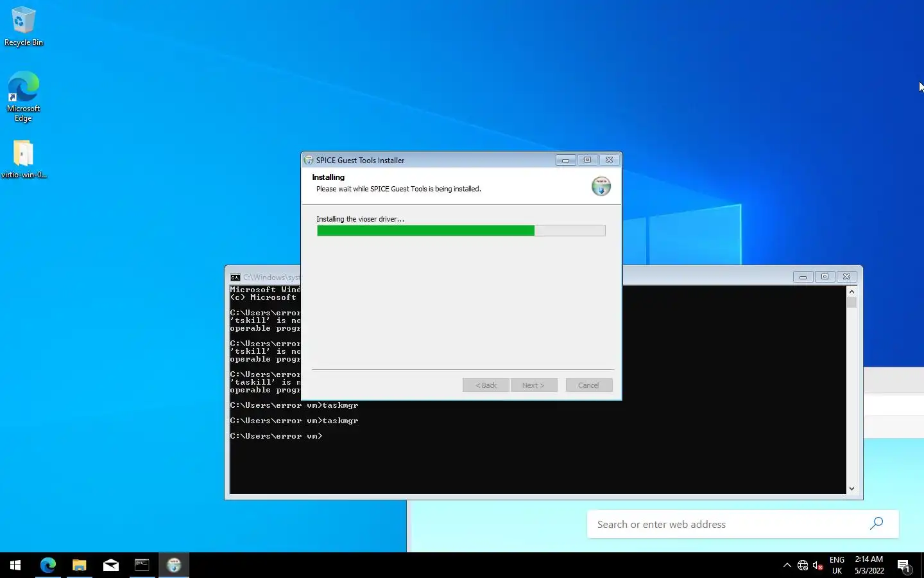
Task: Click the SPICE installer title bar icon
Action: 309,160
